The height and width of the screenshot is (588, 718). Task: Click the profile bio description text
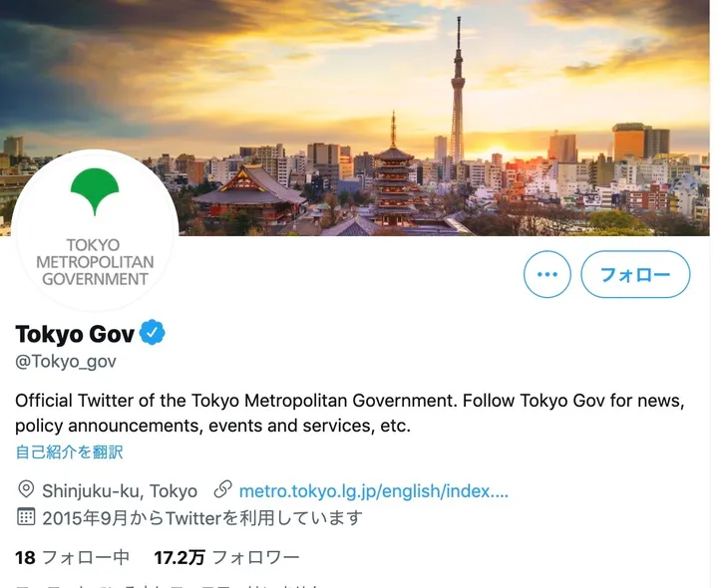(x=350, y=414)
